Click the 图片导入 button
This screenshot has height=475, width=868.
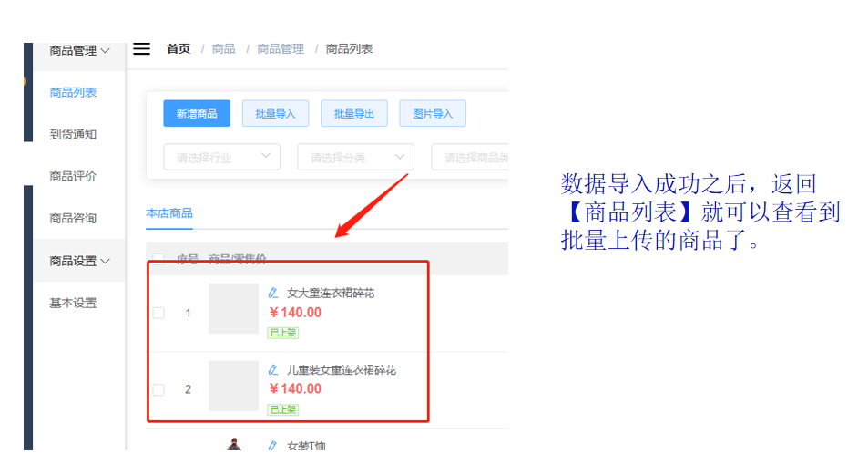point(433,114)
